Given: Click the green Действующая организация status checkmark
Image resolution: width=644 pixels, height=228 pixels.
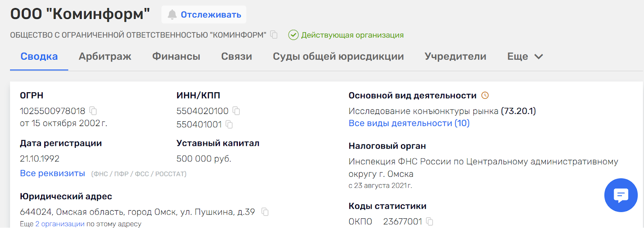Looking at the screenshot, I should click(293, 35).
